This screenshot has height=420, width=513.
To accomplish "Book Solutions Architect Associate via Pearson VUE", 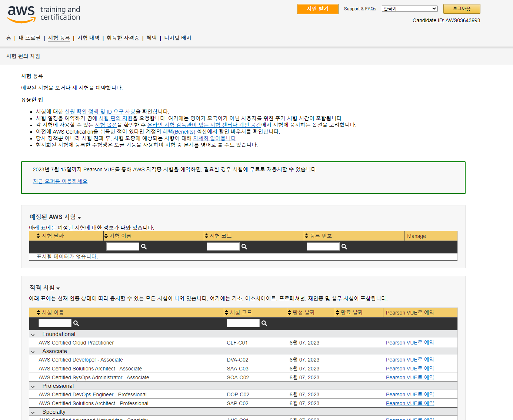I will 410,369.
